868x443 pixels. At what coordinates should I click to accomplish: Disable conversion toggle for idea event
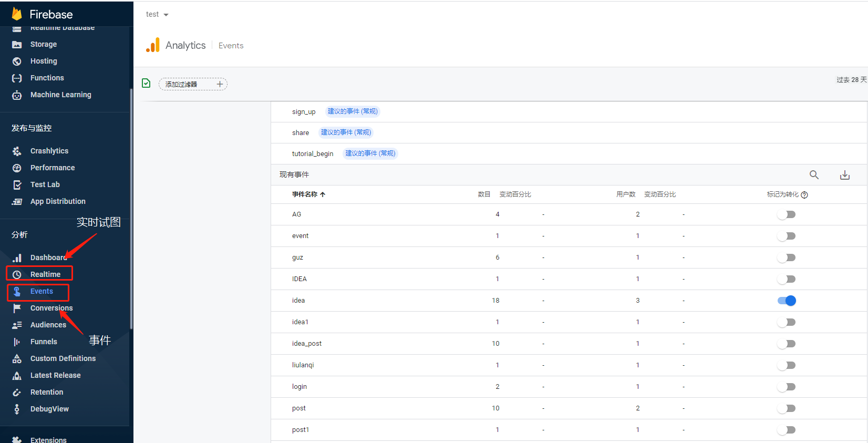point(787,301)
